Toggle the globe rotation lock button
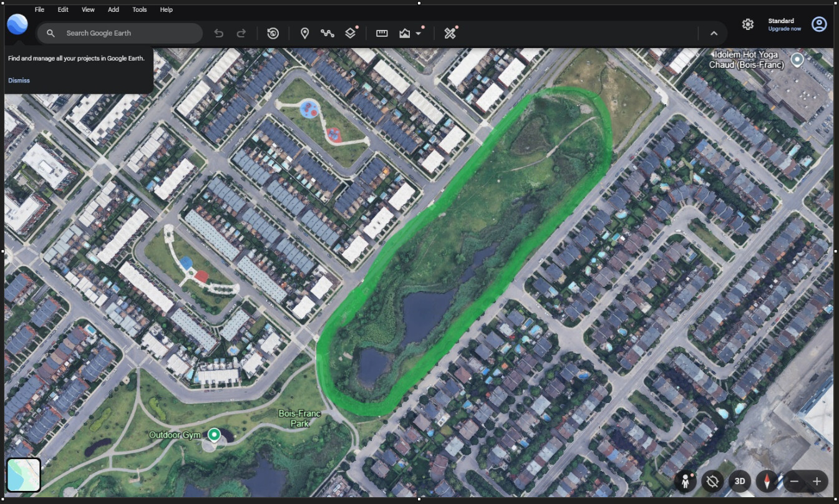 712,481
